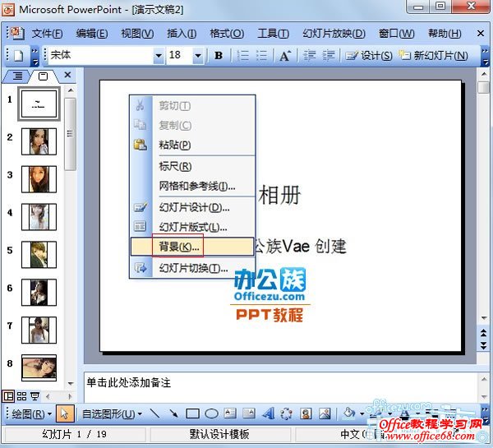Screen dimensions: 493x448
Task: Apply fill color with paint bucket
Action: 349,413
